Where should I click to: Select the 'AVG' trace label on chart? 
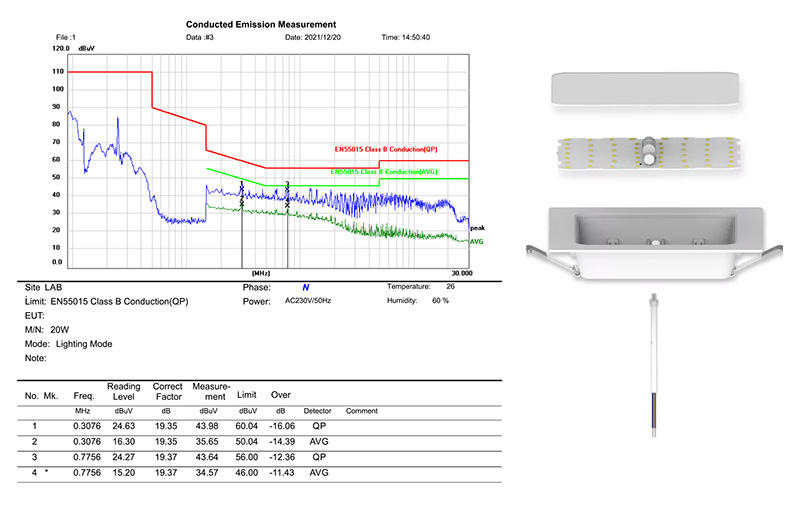(477, 241)
